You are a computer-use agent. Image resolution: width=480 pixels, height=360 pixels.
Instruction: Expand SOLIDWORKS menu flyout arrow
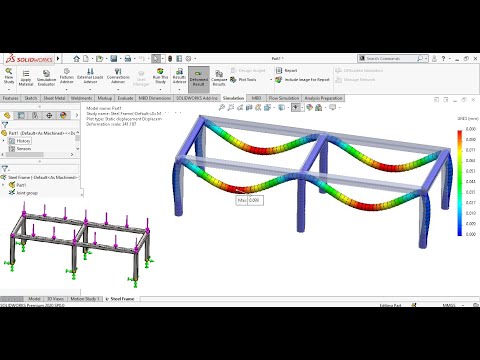(58, 59)
